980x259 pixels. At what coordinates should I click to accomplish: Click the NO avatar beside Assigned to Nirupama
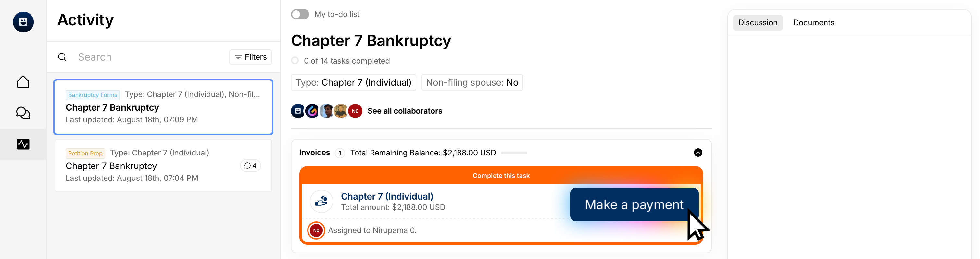click(x=316, y=230)
